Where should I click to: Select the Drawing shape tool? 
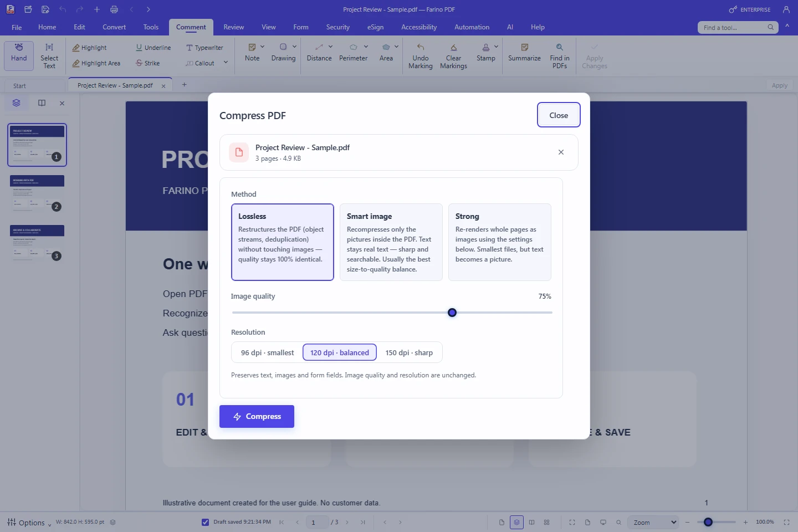(283, 53)
